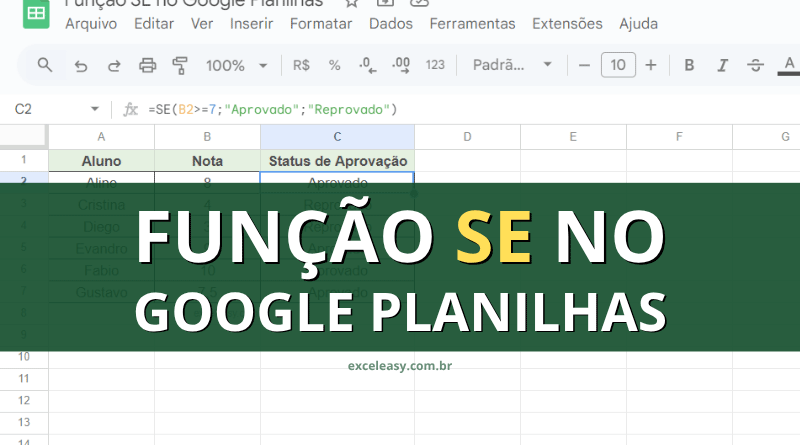Click the fx function icon
This screenshot has height=445, width=800.
coord(131,109)
